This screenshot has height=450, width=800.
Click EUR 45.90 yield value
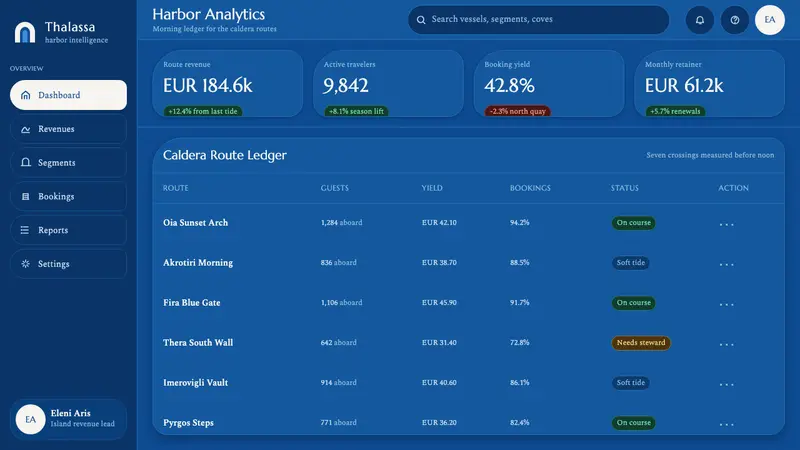439,303
